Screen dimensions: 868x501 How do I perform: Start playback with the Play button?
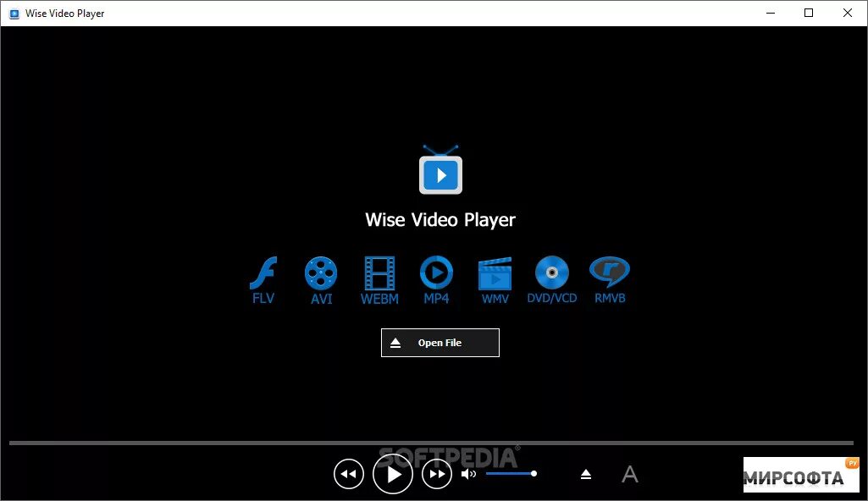click(393, 474)
